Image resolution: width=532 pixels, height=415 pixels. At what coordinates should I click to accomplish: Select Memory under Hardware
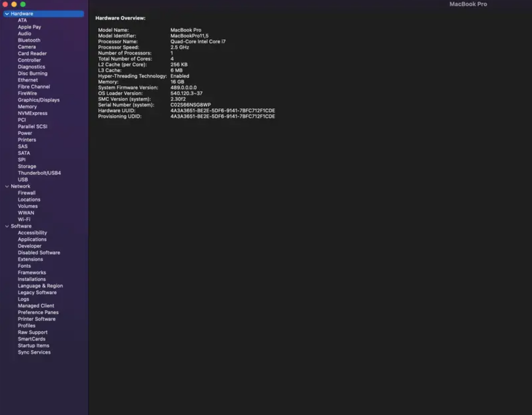click(27, 107)
